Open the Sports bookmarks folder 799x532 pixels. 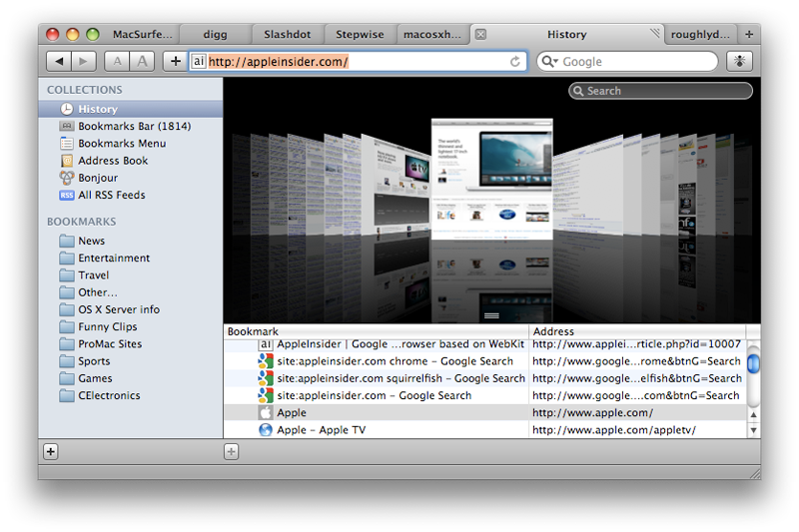point(131,361)
